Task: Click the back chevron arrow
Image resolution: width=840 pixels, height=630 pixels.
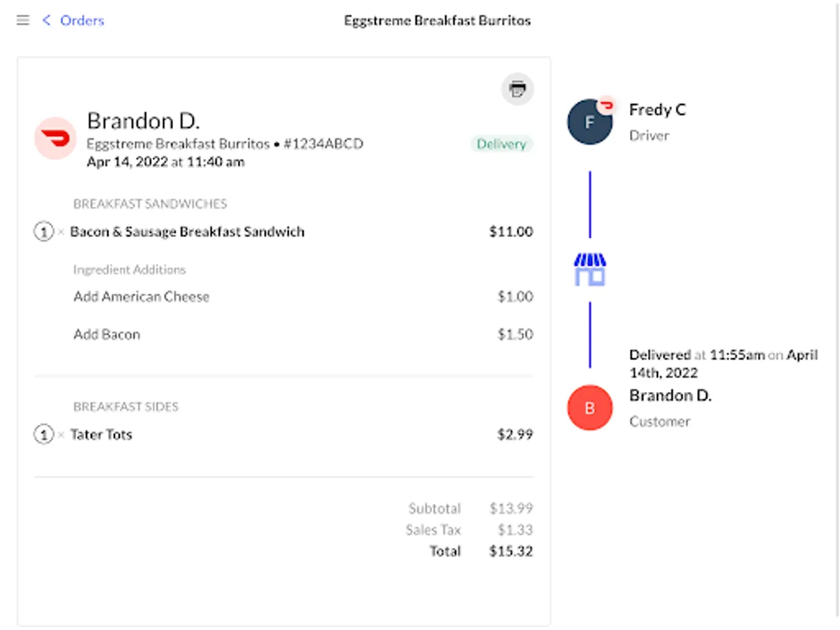Action: coord(47,20)
